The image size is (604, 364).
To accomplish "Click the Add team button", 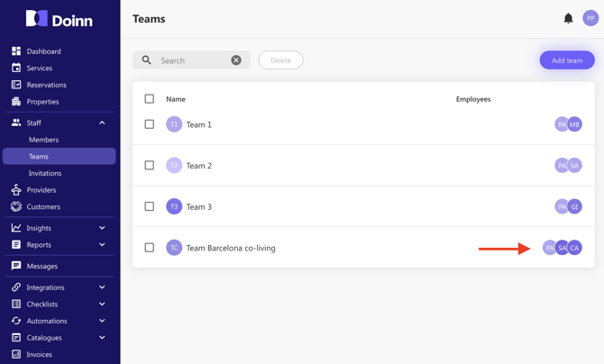I will 567,60.
